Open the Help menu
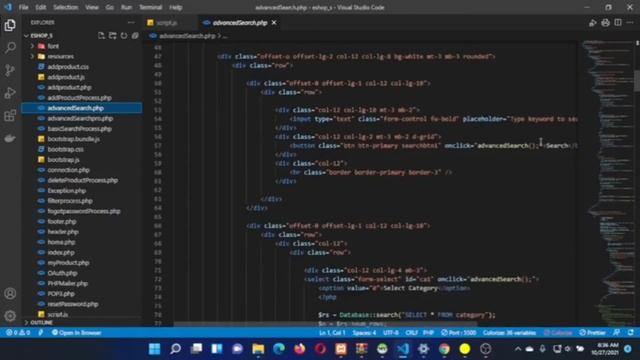 (176, 7)
